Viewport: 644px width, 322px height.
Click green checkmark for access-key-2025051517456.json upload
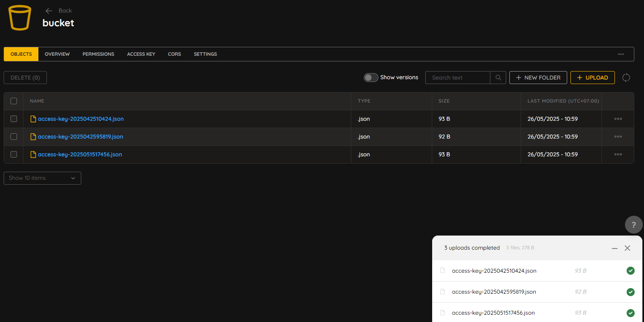click(630, 313)
